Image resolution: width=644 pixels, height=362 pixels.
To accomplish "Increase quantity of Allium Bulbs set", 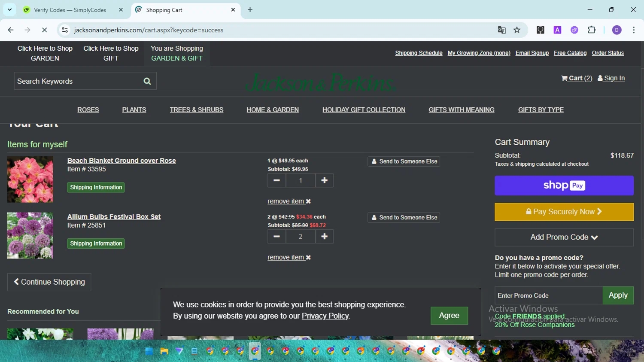I will tap(325, 237).
